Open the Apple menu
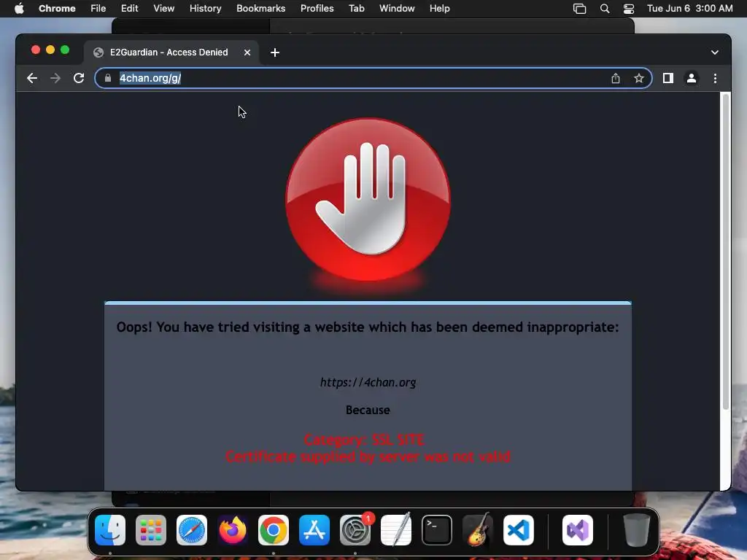Image resolution: width=747 pixels, height=560 pixels. 19,9
